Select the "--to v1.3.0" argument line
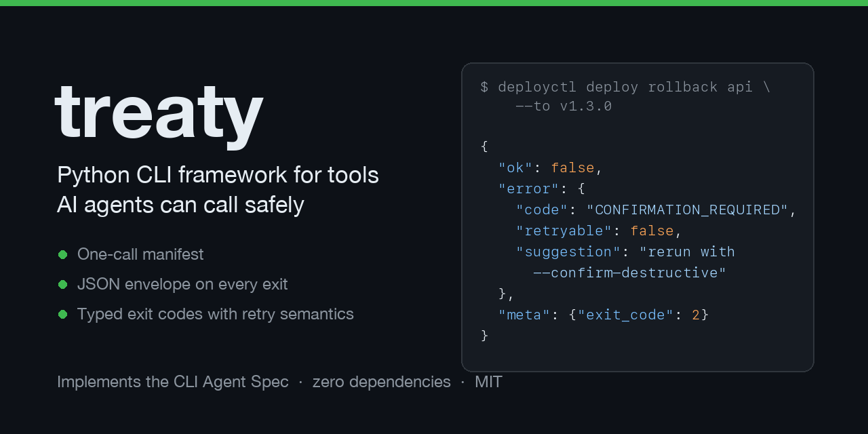This screenshot has width=868, height=434. pyautogui.click(x=564, y=106)
